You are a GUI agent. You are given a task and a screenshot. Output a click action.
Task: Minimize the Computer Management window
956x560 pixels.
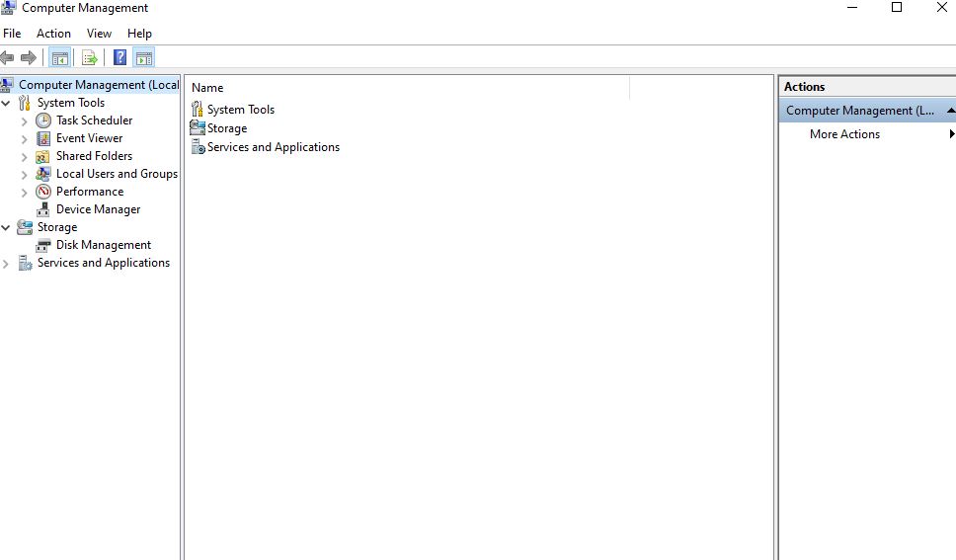pos(852,7)
